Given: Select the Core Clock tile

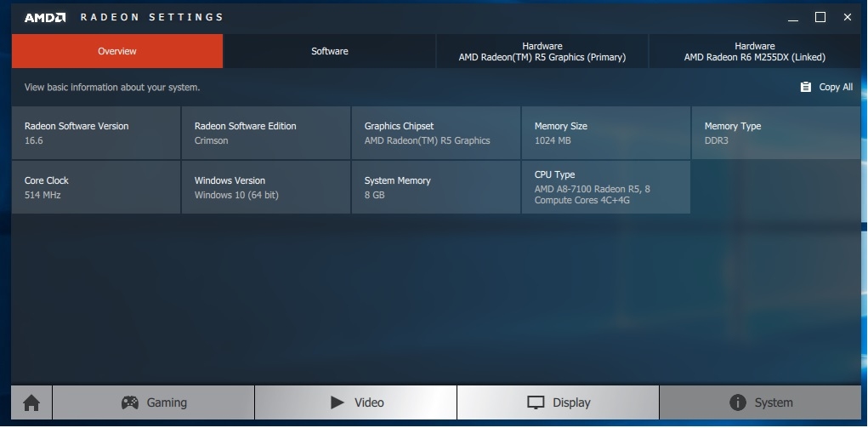Looking at the screenshot, I should coord(96,187).
